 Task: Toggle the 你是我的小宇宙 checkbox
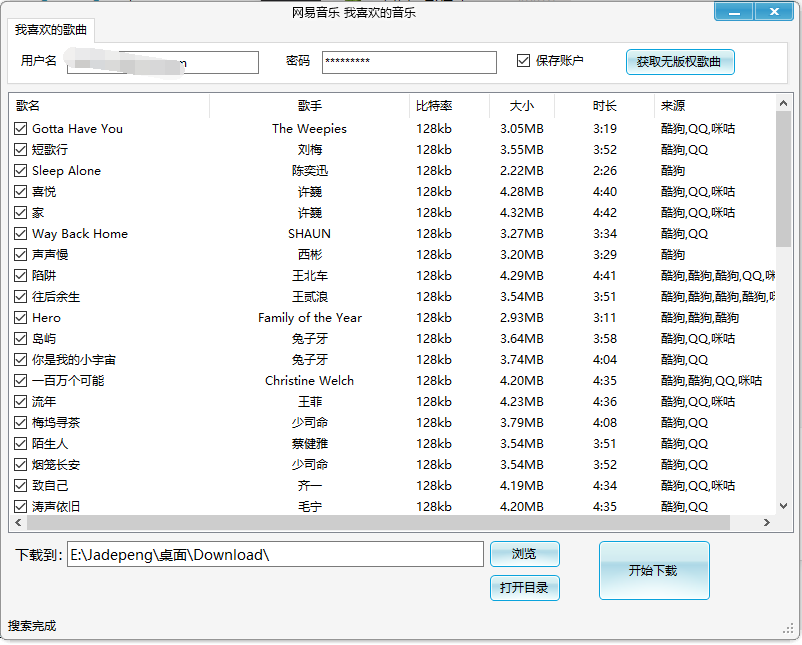pyautogui.click(x=20, y=360)
